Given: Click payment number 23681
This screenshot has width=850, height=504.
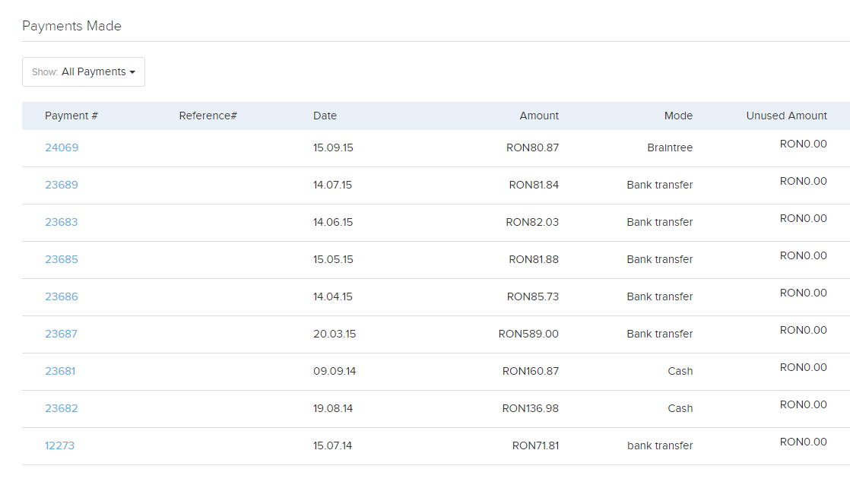Looking at the screenshot, I should (x=60, y=371).
